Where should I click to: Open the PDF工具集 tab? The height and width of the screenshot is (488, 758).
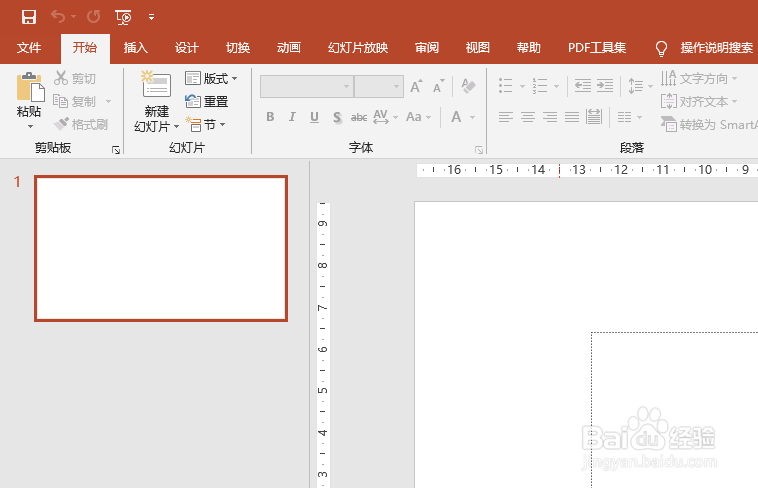tap(597, 48)
